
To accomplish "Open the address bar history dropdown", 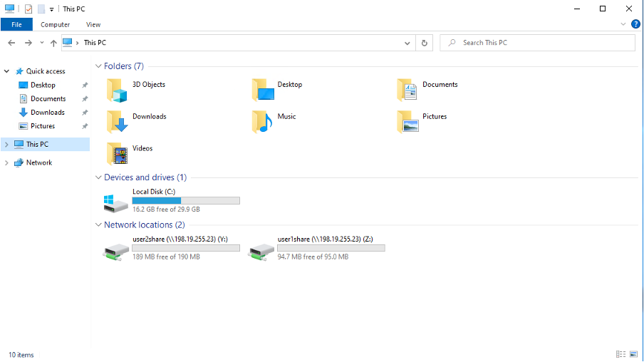I will [407, 43].
